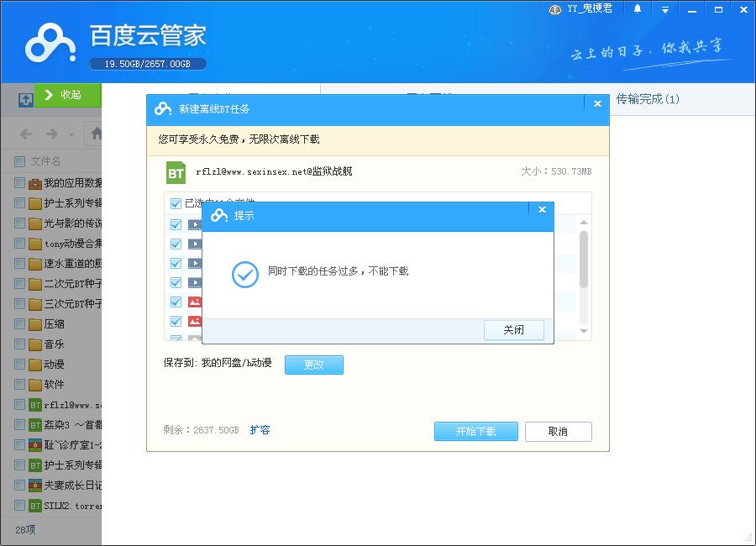Click the BT file list scrollbar

point(584,260)
